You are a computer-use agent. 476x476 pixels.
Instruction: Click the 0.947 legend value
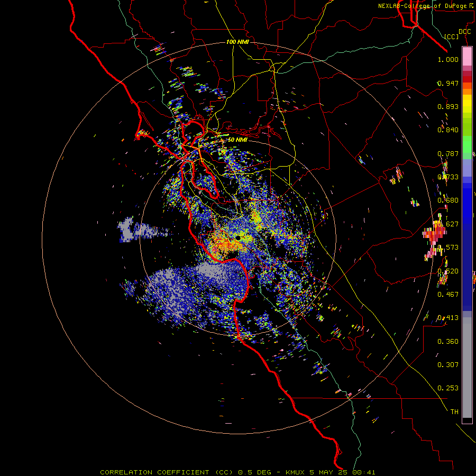448,83
